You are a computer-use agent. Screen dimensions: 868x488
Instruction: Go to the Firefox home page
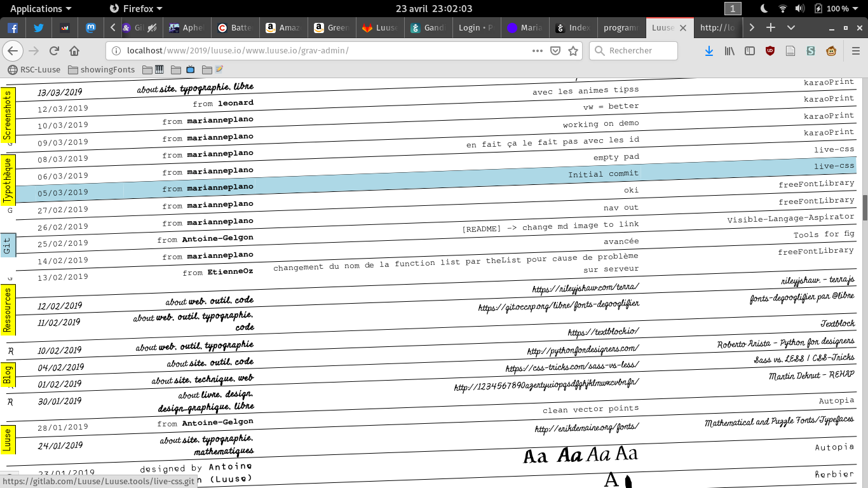74,51
